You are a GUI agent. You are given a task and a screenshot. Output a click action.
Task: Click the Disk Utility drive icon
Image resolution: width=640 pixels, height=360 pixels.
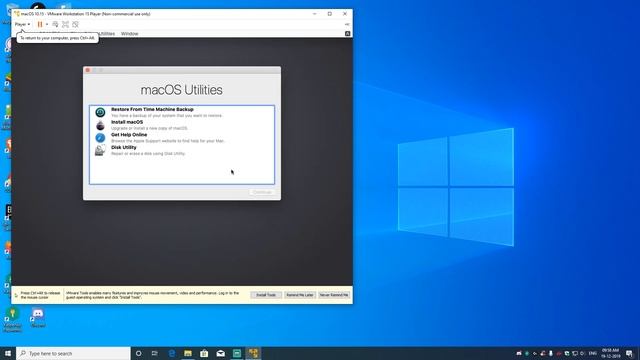tap(100, 150)
